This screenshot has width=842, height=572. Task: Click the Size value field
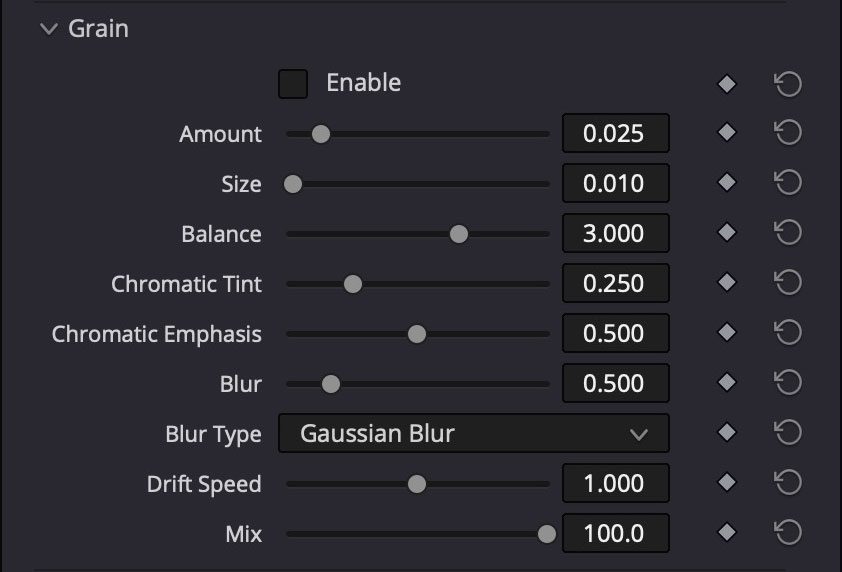point(615,184)
